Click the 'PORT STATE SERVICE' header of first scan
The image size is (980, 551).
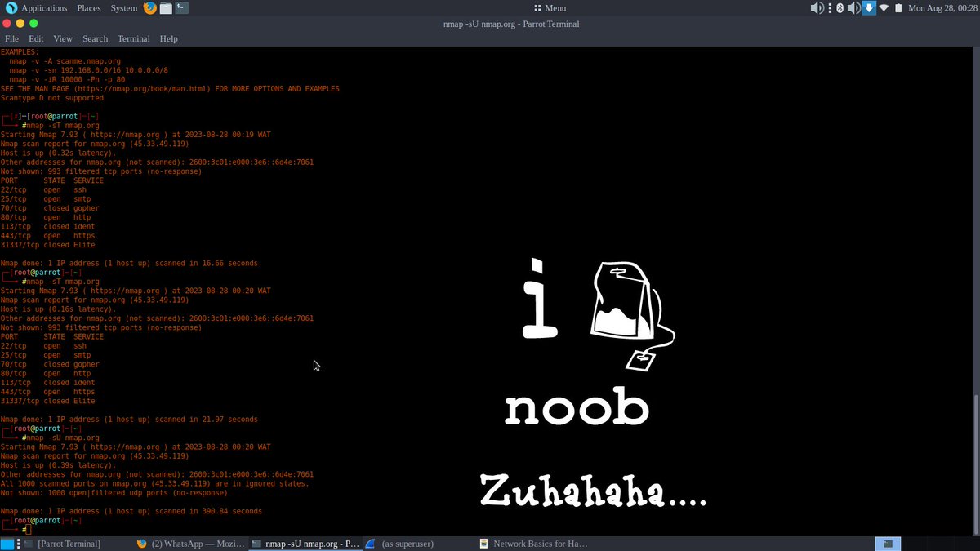(x=52, y=180)
